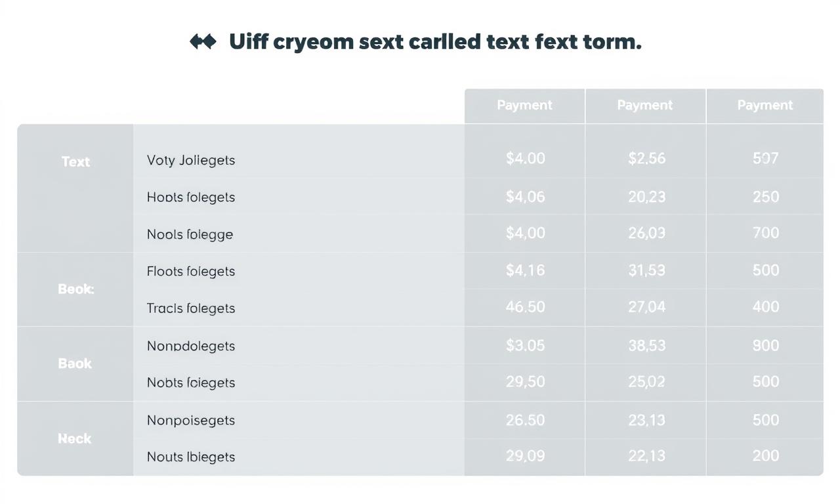Click the "Nonpdolegets" row label

191,346
